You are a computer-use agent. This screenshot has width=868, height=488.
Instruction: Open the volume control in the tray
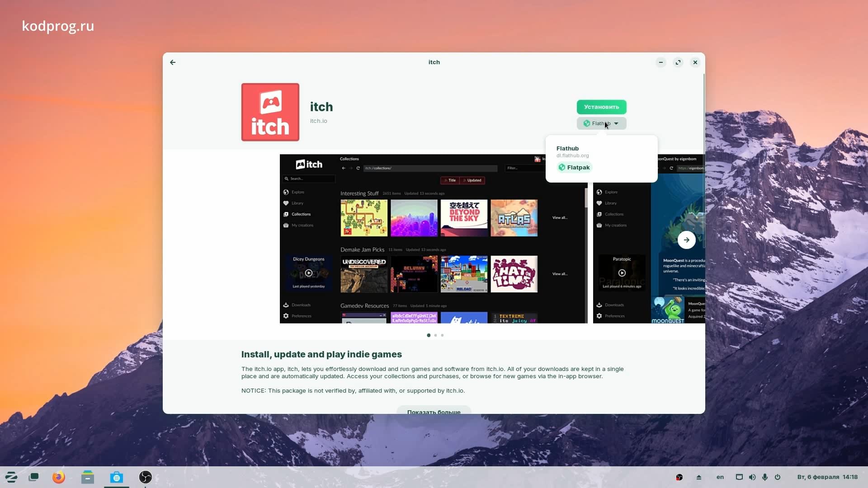(x=752, y=477)
